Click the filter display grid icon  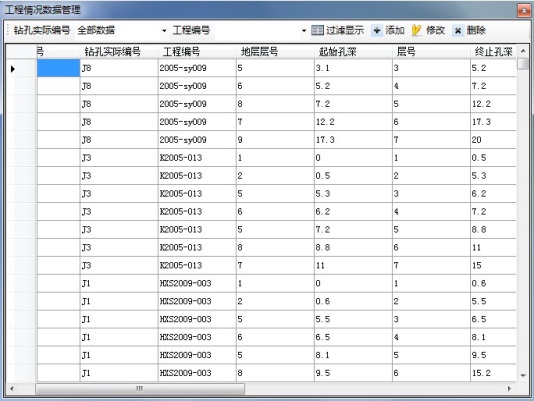click(317, 31)
